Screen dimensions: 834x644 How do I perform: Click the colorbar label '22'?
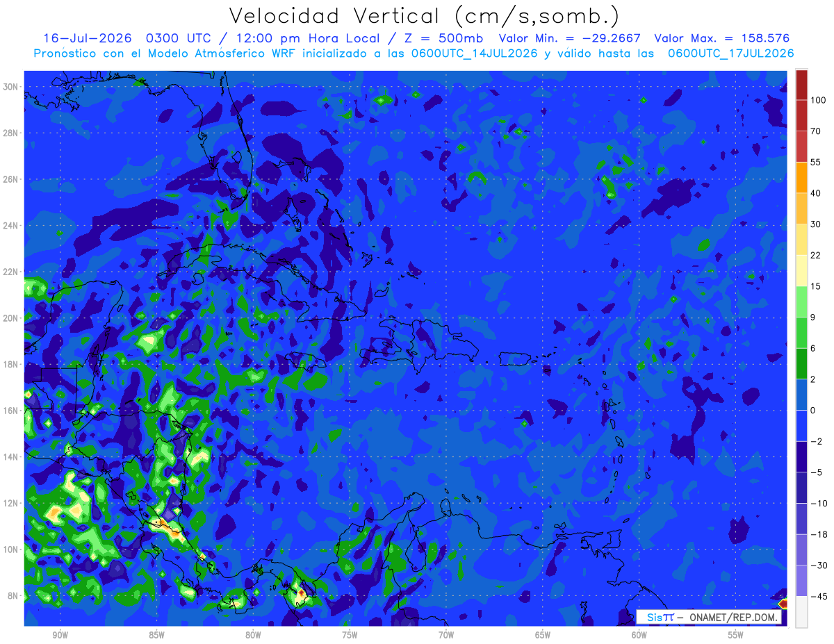pos(815,255)
